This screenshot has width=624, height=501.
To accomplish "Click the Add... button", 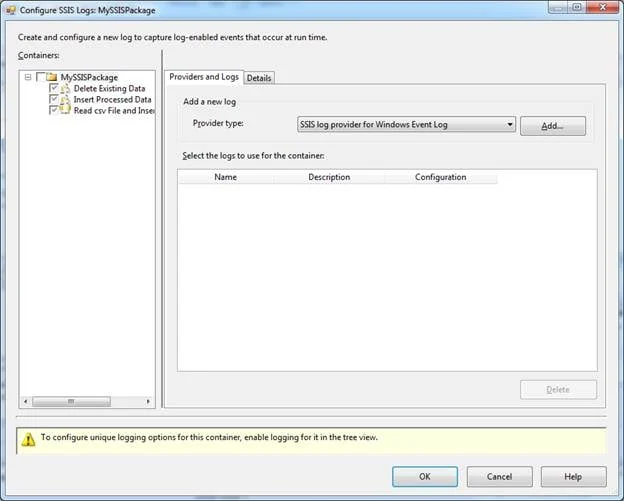I will point(553,126).
